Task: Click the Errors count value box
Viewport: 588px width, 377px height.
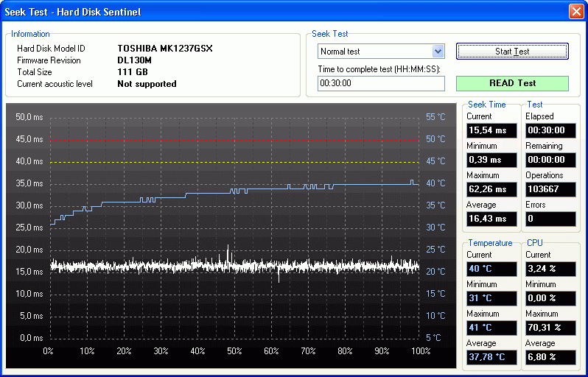Action: [x=550, y=219]
